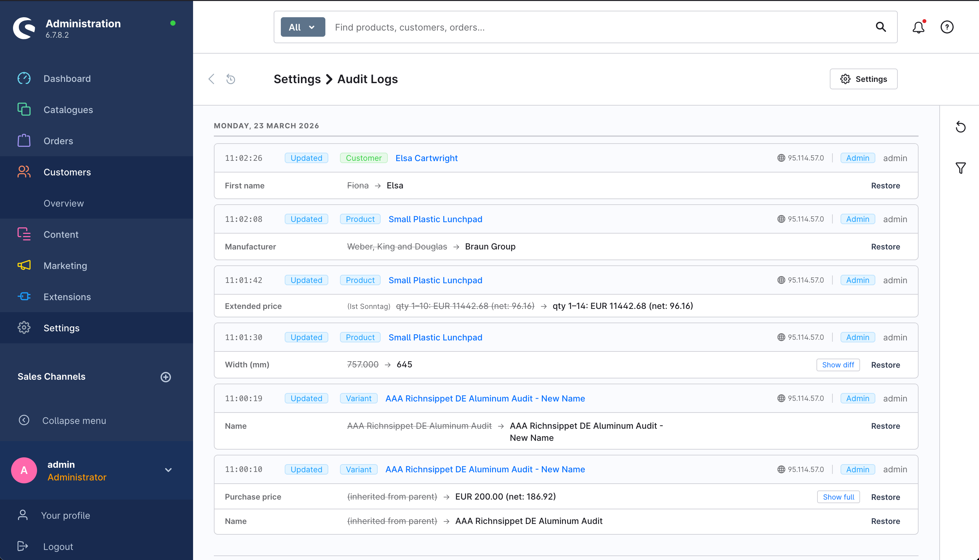Click Variant tag on 11:00:19 entry
The height and width of the screenshot is (560, 979).
pos(359,399)
